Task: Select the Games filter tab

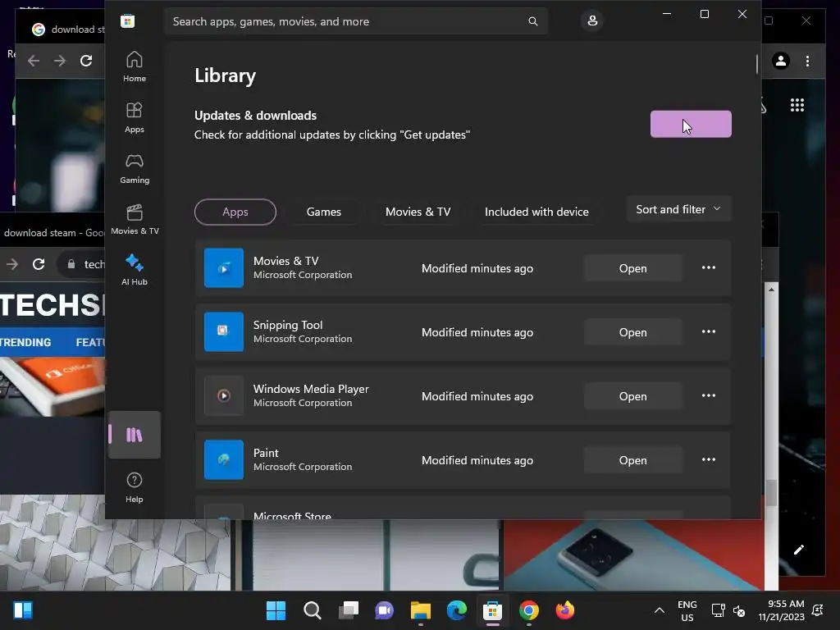Action: click(323, 212)
